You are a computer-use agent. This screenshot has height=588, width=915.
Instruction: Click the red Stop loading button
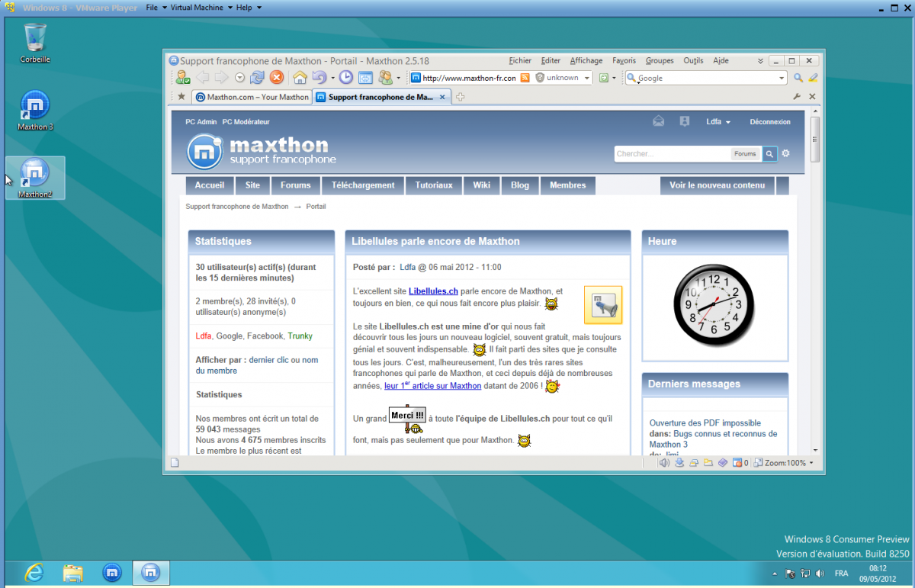pos(277,77)
